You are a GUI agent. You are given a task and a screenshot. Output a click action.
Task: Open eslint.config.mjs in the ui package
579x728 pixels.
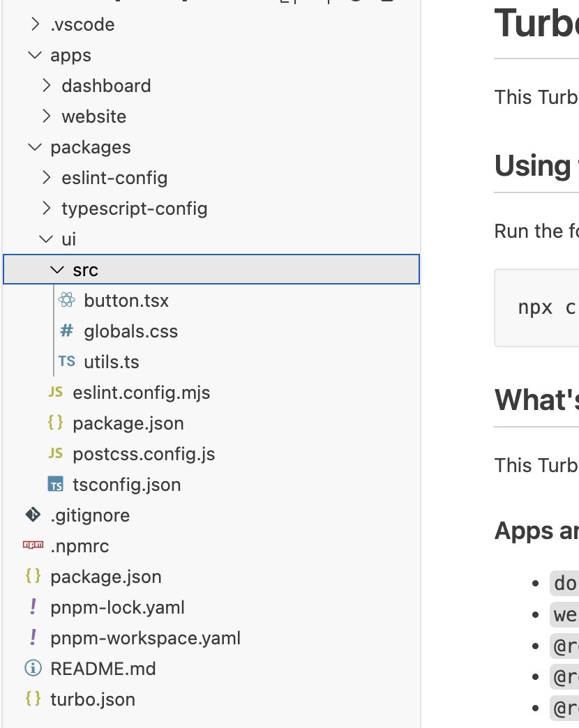click(x=142, y=393)
